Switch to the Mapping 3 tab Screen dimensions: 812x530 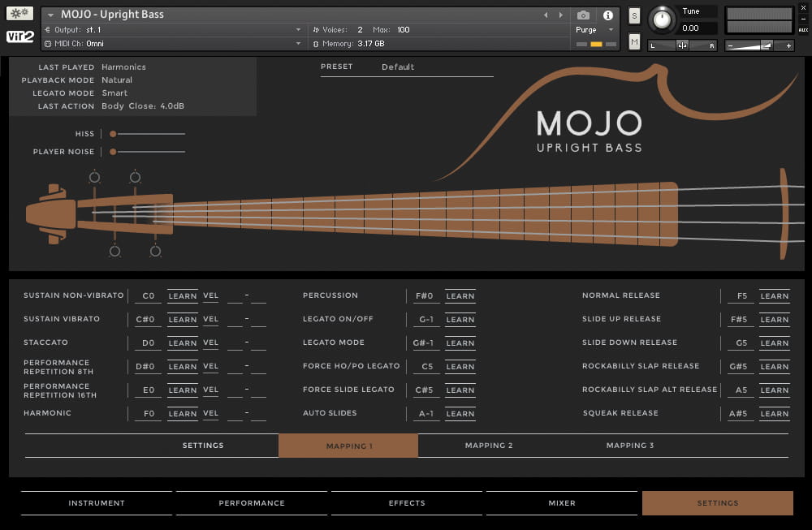630,446
